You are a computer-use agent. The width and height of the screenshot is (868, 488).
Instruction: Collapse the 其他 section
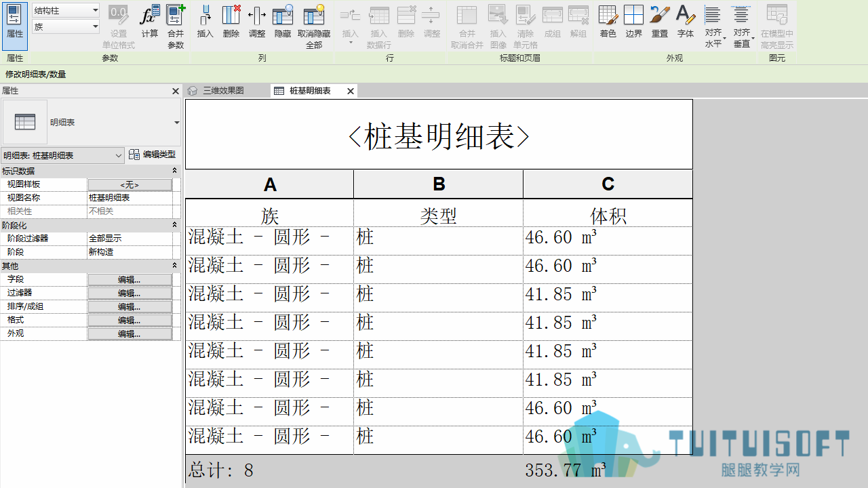174,266
